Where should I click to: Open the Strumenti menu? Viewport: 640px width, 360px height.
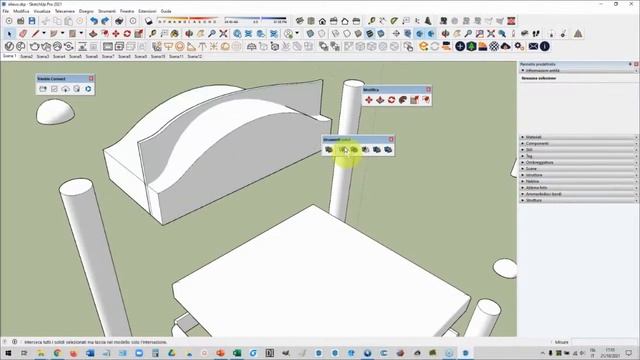[x=107, y=11]
